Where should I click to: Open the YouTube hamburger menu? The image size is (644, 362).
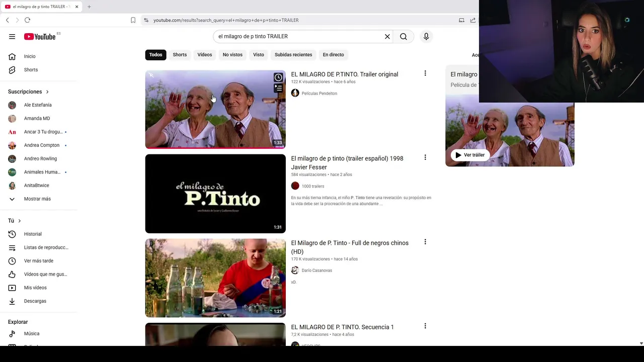[x=12, y=37]
